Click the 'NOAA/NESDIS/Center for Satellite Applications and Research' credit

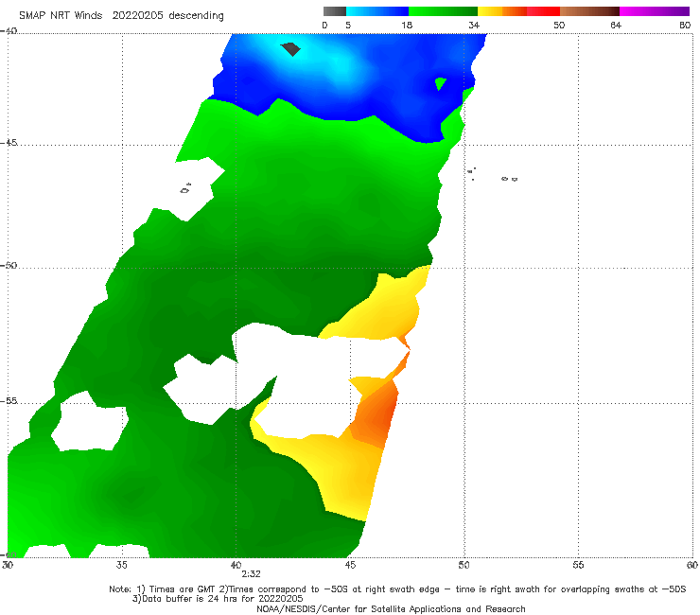[x=391, y=608]
